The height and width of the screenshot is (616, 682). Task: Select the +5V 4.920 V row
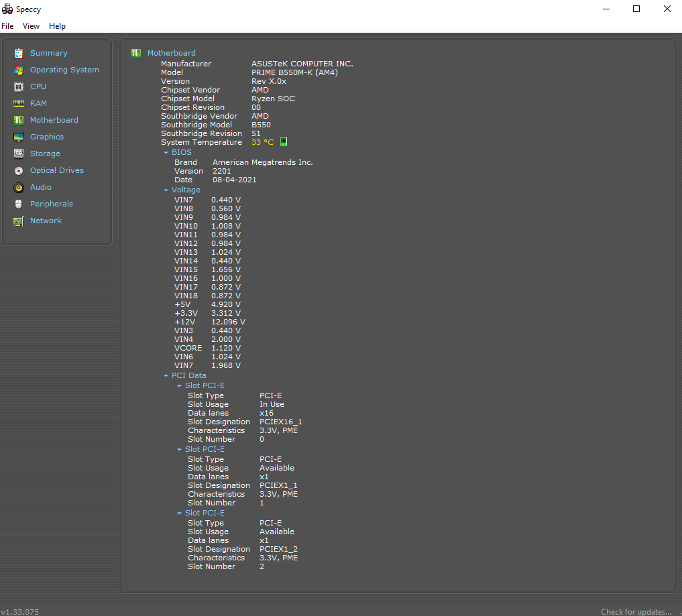click(207, 305)
